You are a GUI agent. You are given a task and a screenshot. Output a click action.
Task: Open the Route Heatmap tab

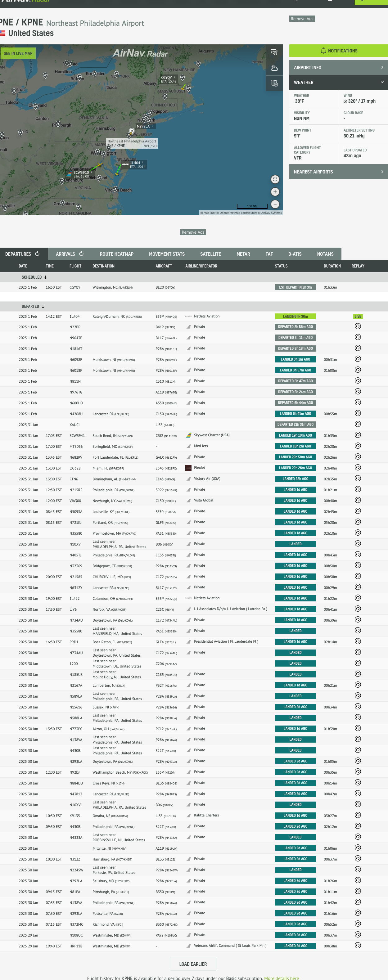(117, 254)
